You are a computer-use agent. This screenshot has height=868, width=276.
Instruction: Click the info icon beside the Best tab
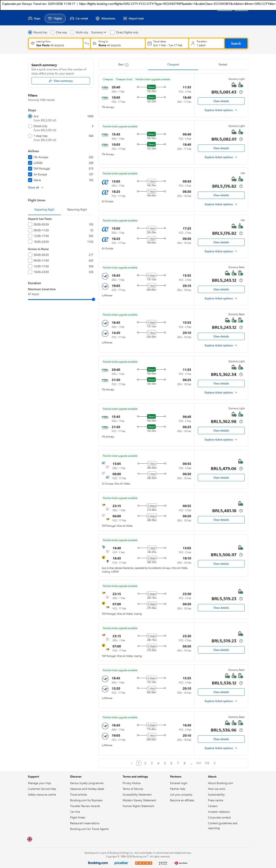pyautogui.click(x=127, y=65)
